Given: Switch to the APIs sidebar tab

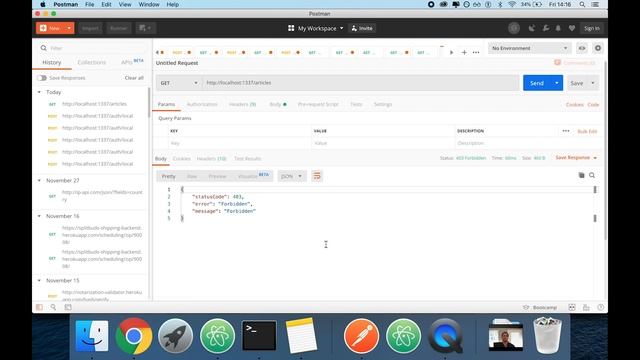Looking at the screenshot, I should 131,62.
